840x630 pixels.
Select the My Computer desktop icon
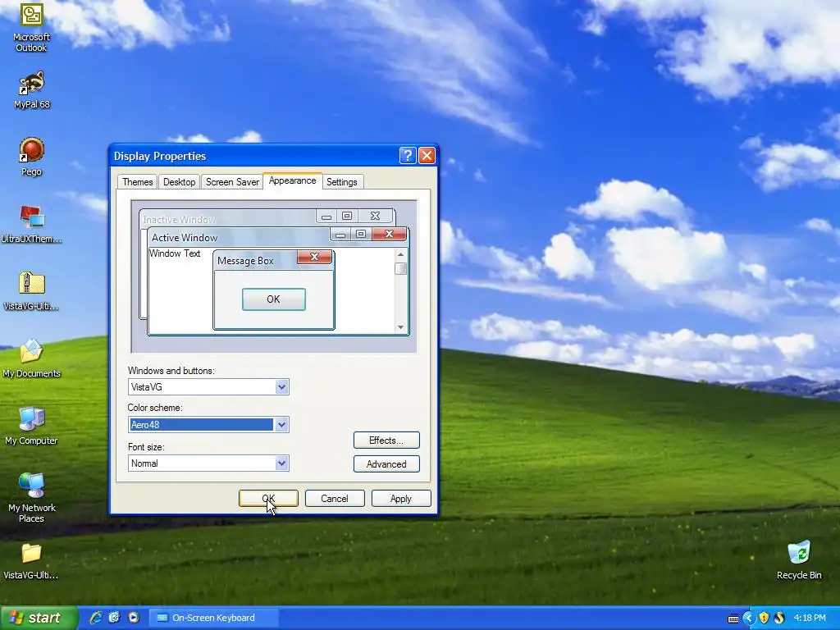click(x=31, y=426)
